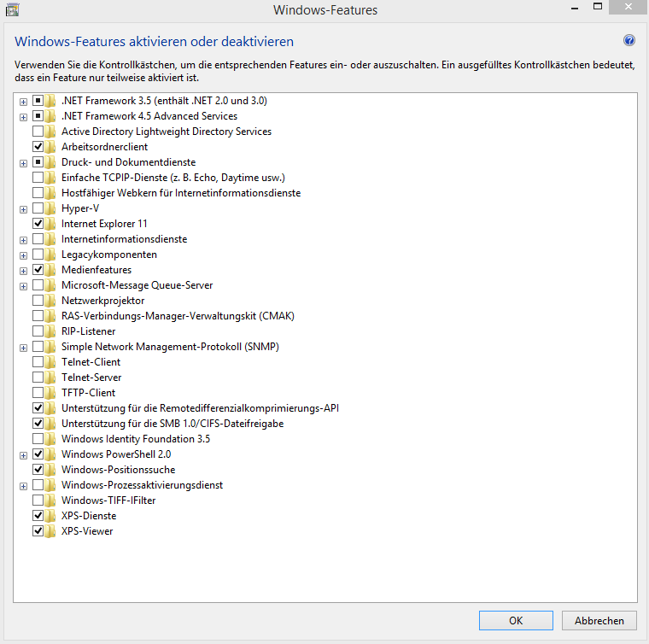The image size is (649, 644).
Task: Expand the Legacykomponenten node
Action: [24, 255]
